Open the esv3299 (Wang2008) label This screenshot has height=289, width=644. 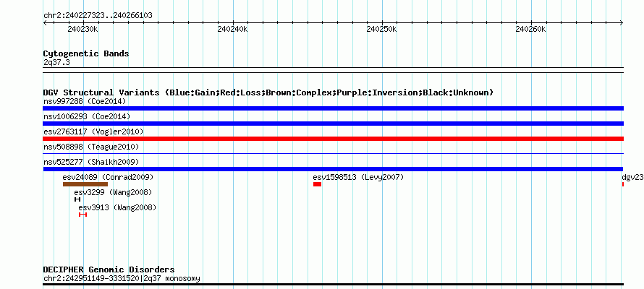[113, 192]
